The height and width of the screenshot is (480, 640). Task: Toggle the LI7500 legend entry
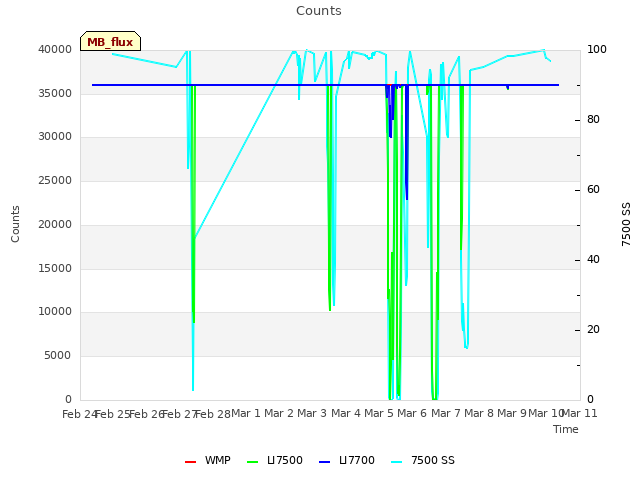pos(275,461)
